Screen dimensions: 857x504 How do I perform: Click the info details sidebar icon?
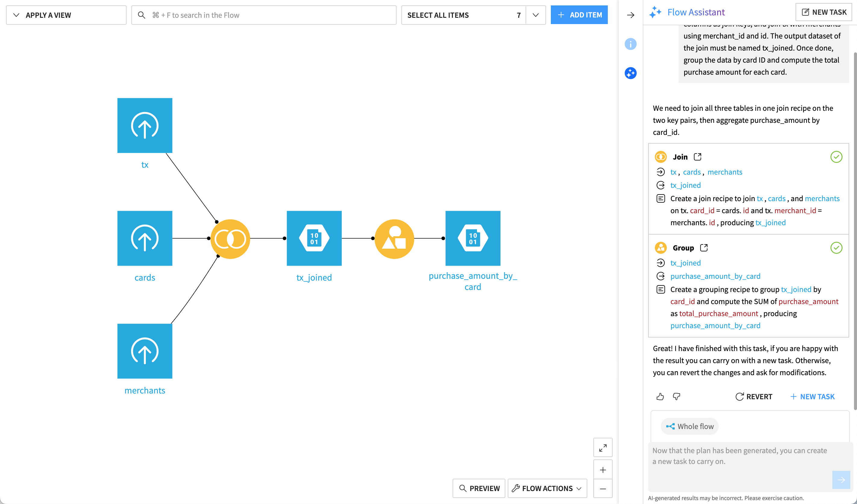pyautogui.click(x=630, y=44)
